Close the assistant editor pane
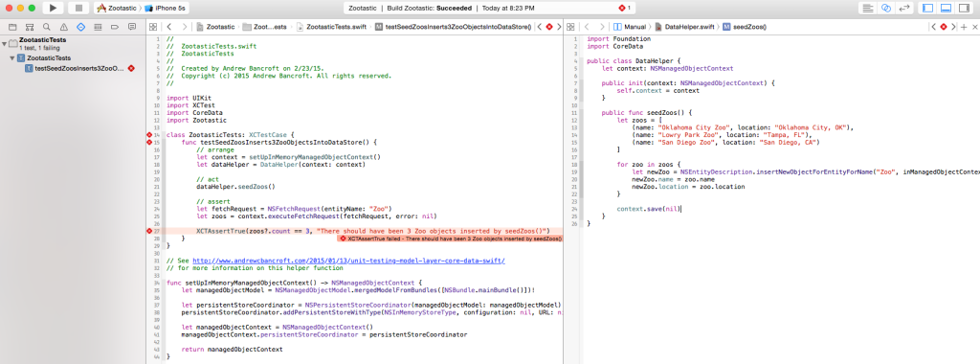 tap(974, 27)
